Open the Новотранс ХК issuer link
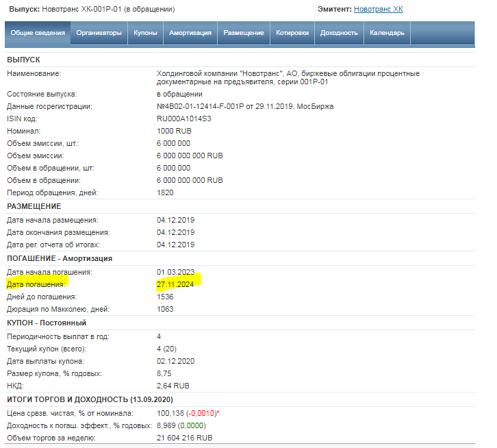The height and width of the screenshot is (448, 497). [378, 9]
